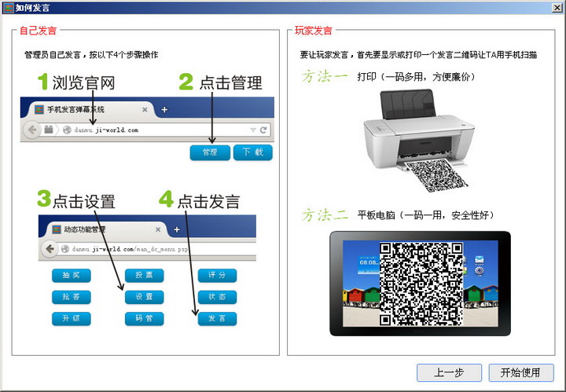This screenshot has width=566, height=392.
Task: Click the 投票 button
Action: click(x=144, y=275)
